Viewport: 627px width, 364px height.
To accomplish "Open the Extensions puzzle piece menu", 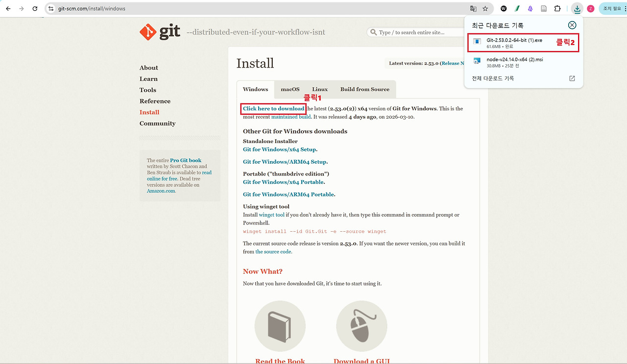I will pos(557,9).
